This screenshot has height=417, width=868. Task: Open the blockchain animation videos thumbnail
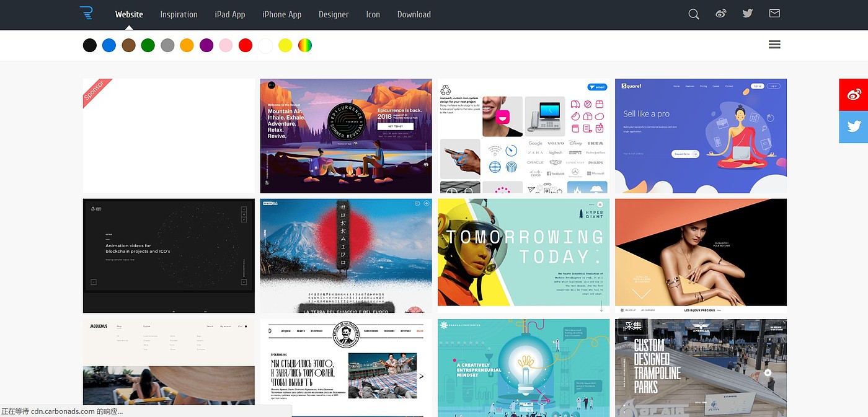[x=169, y=256]
